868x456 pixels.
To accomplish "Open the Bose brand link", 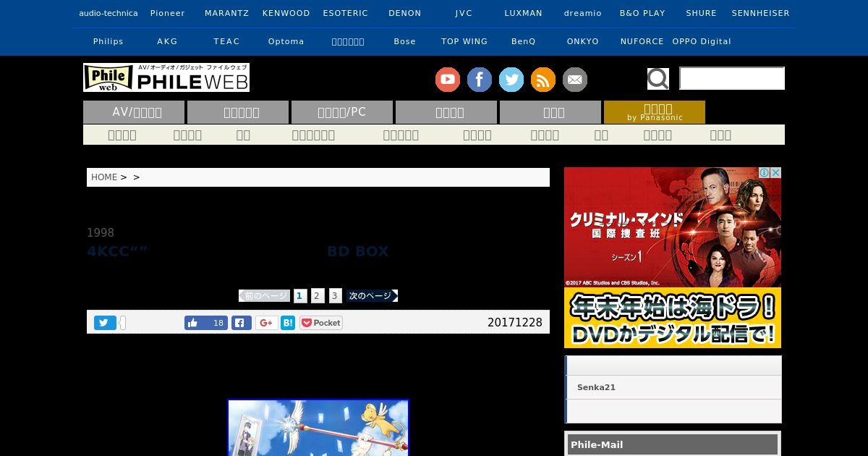I will [x=405, y=41].
